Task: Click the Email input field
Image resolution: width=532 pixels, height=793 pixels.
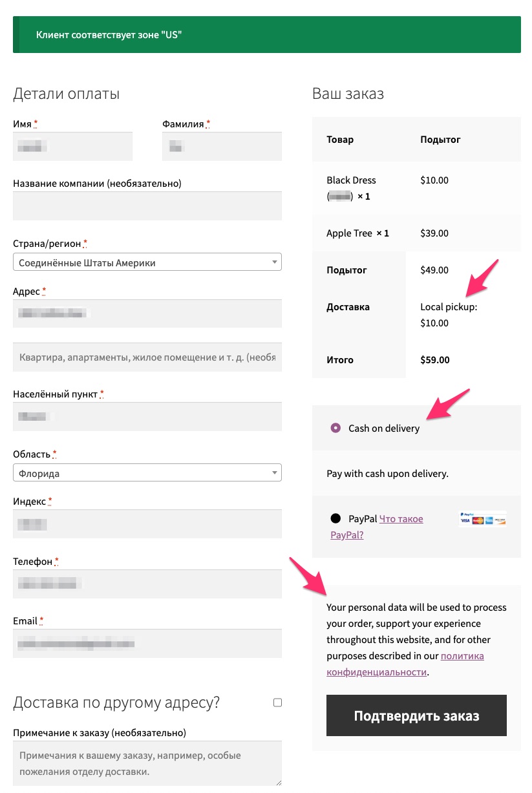Action: 147,643
